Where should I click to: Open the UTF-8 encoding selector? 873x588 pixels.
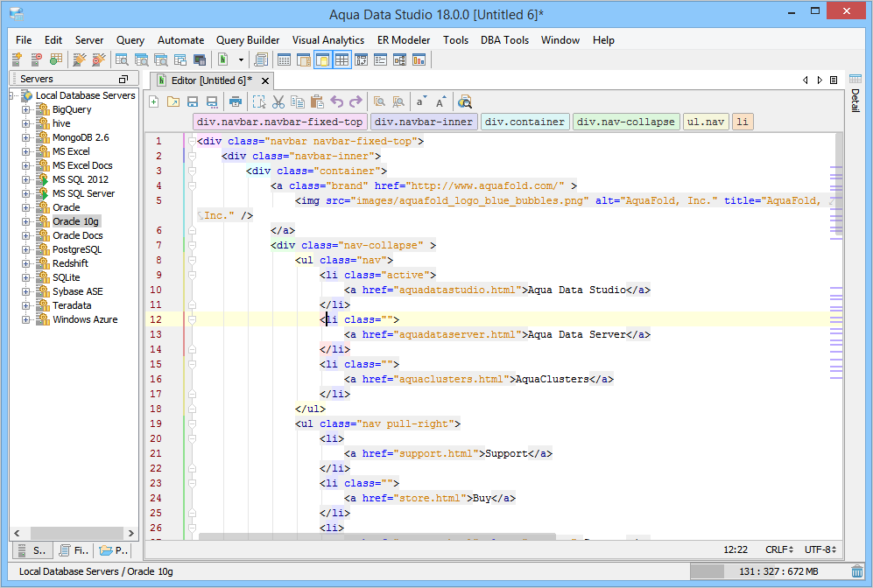click(820, 549)
